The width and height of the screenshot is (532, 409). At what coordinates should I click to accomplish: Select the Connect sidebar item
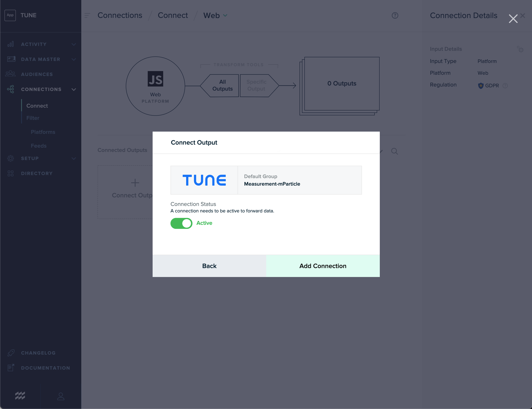pos(37,106)
